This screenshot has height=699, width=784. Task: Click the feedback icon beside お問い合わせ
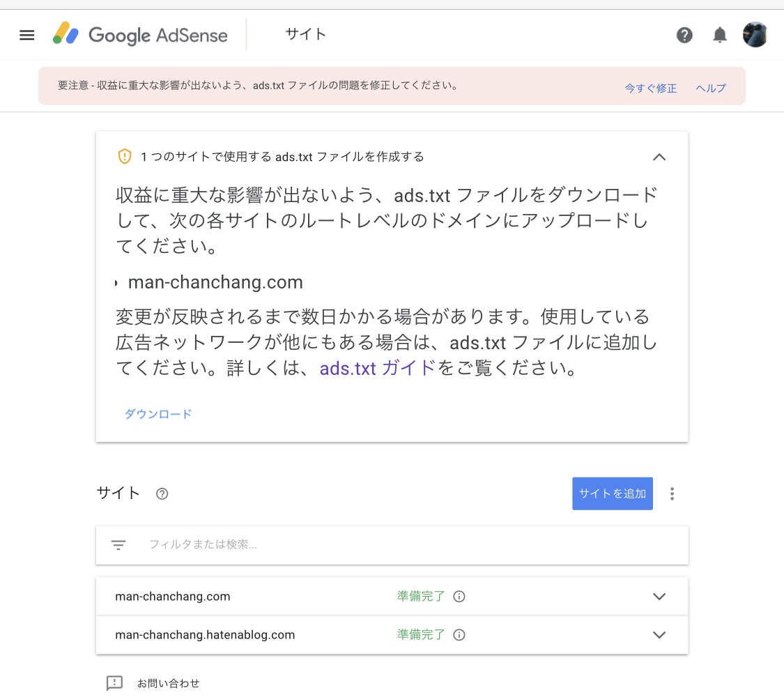[x=114, y=683]
